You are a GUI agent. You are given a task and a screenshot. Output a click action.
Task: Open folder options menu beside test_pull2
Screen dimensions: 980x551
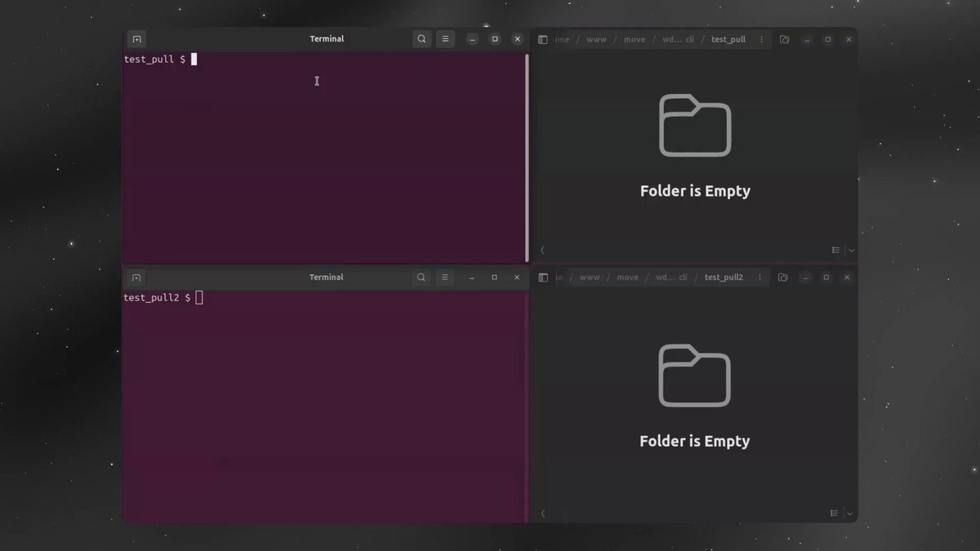click(x=759, y=278)
